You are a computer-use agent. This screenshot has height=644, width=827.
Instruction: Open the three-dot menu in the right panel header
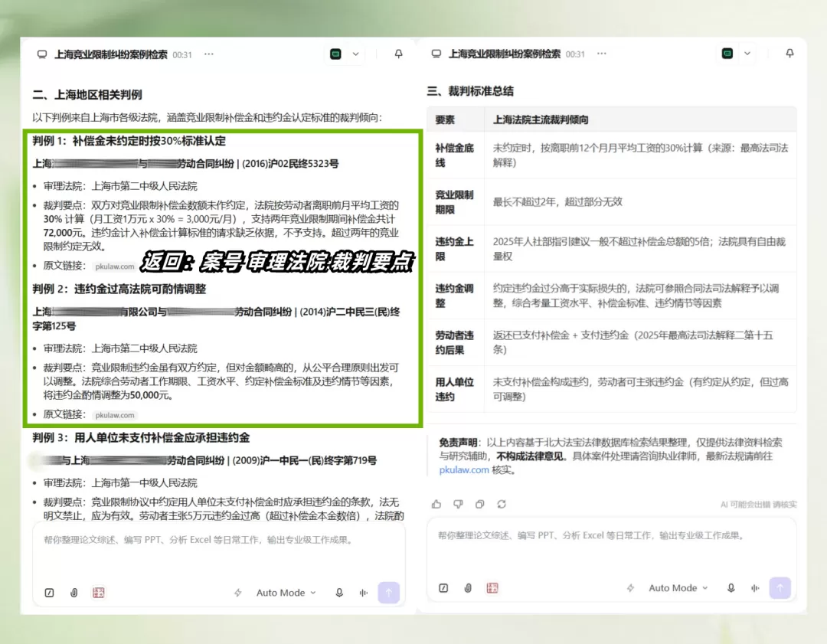(602, 54)
